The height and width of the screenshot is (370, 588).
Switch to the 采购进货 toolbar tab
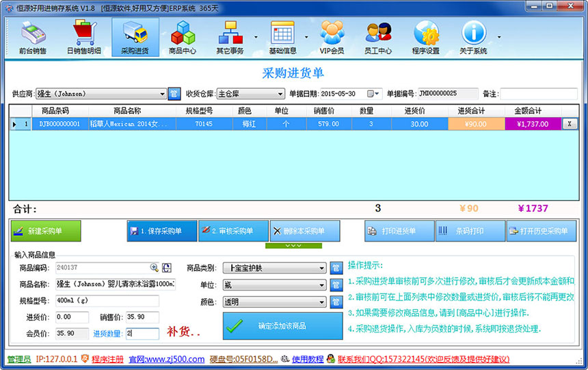click(135, 38)
